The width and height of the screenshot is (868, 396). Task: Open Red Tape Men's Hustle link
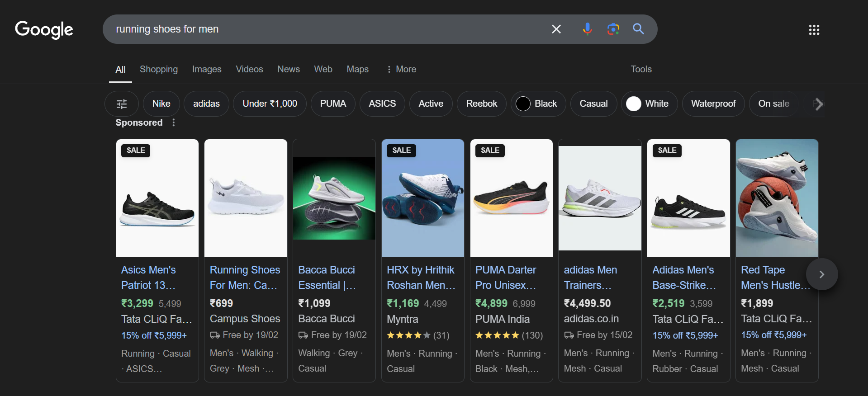pos(774,278)
